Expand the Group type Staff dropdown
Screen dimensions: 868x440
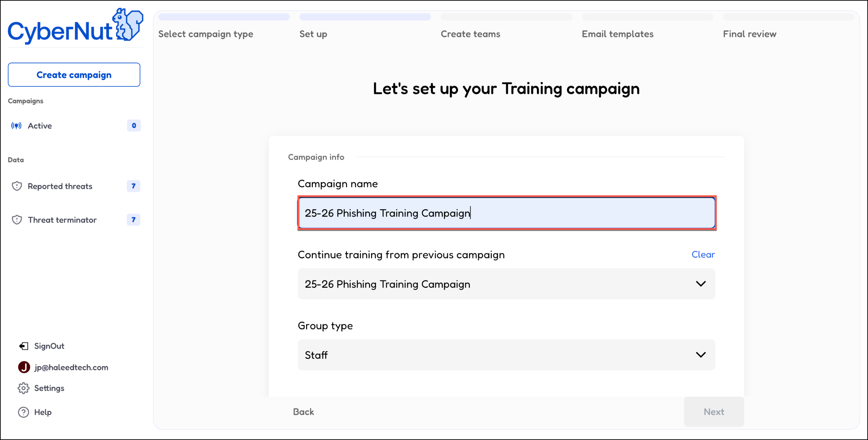(700, 355)
